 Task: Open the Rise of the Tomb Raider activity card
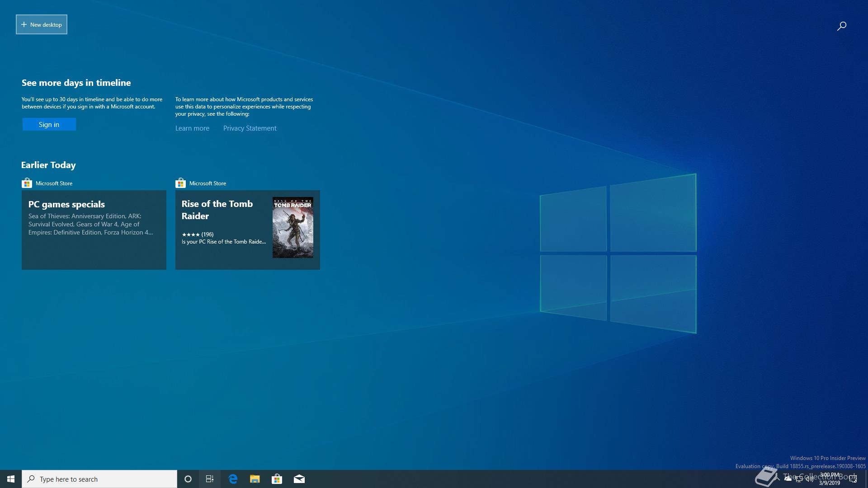(x=248, y=230)
